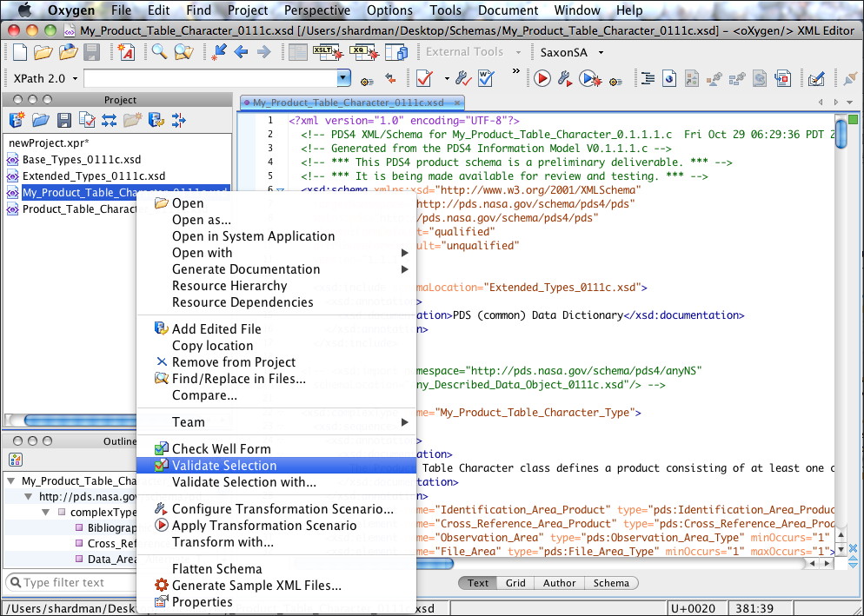Click the New document icon
The width and height of the screenshot is (864, 616).
[x=19, y=52]
